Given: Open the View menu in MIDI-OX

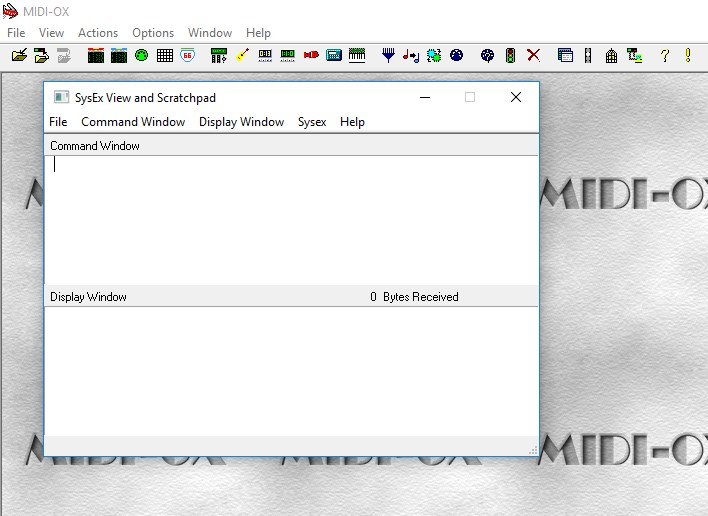Looking at the screenshot, I should pos(51,33).
